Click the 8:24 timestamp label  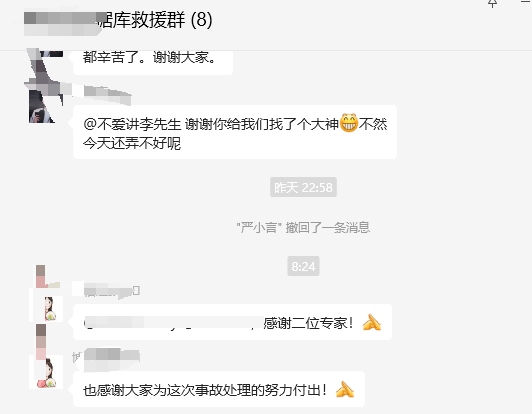pyautogui.click(x=303, y=266)
